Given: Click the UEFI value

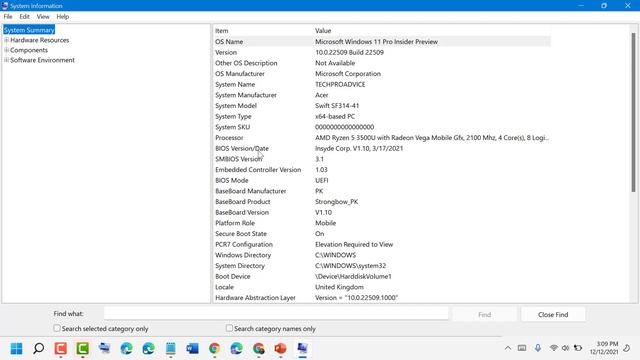Looking at the screenshot, I should click(322, 180).
